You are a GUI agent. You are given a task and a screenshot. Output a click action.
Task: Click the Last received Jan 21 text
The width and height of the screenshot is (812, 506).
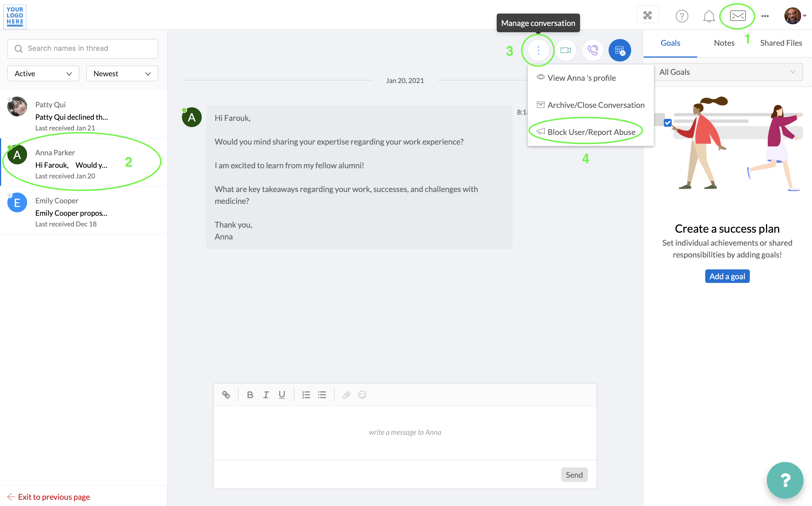point(65,128)
